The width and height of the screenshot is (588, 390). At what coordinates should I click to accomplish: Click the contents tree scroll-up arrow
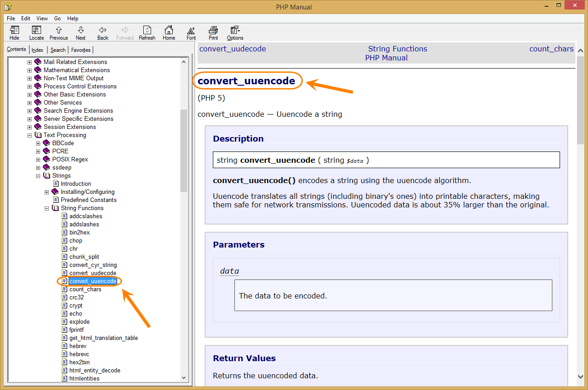click(x=184, y=62)
